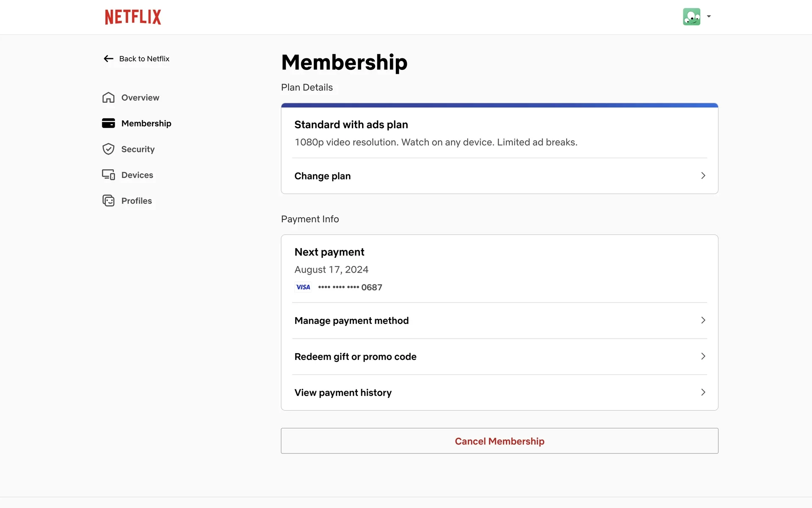Open Manage payment method
This screenshot has width=812, height=508.
click(x=499, y=320)
